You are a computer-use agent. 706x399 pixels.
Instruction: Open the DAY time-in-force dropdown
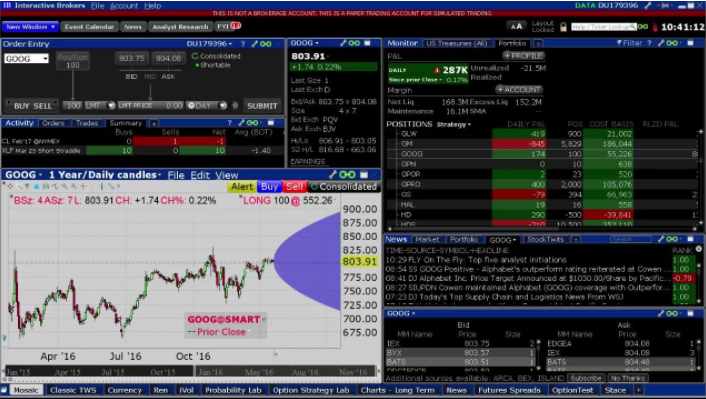pos(222,105)
